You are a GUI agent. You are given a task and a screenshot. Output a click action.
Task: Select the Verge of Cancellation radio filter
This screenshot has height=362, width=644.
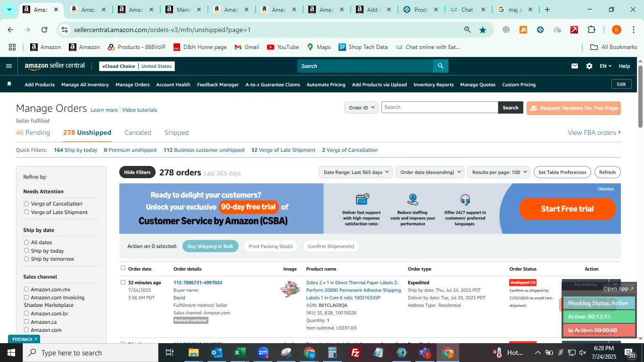26,204
